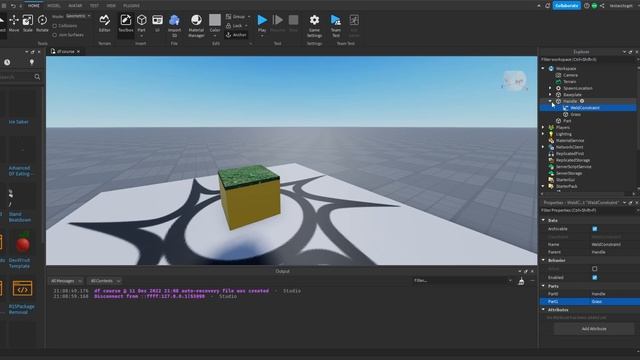The image size is (640, 360).
Task: Expand the Baseplate node
Action: pyautogui.click(x=551, y=95)
